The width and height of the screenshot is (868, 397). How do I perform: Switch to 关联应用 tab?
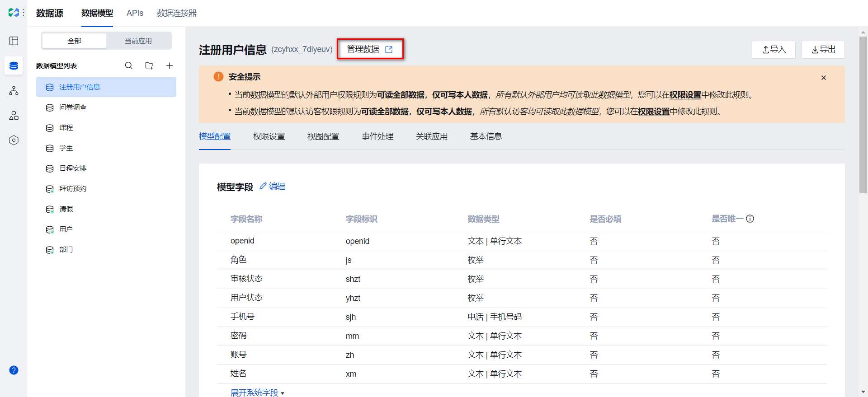[x=432, y=136]
